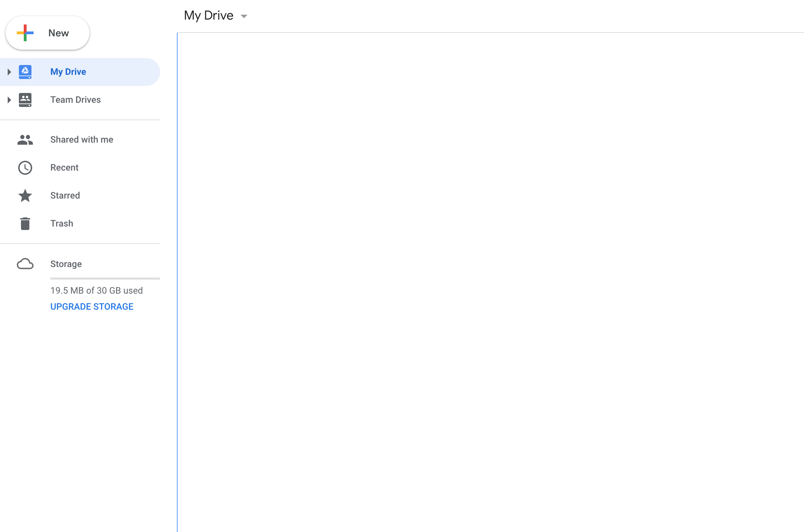Click the Starred star icon
804x532 pixels.
(25, 195)
